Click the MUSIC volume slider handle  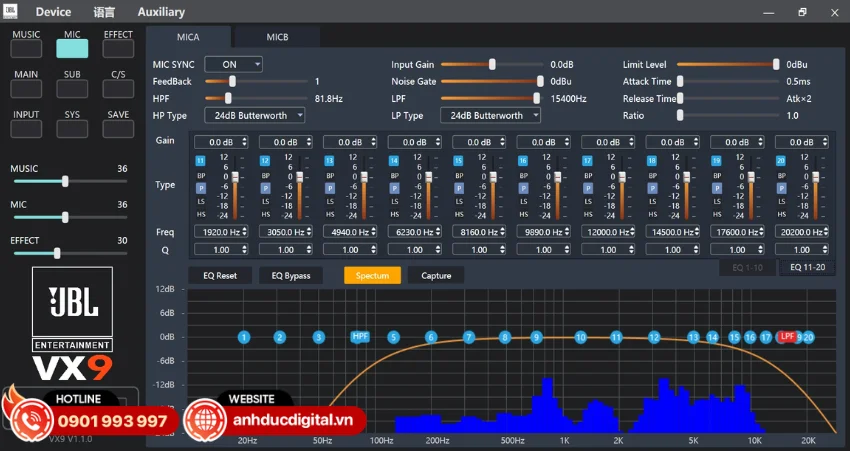65,182
